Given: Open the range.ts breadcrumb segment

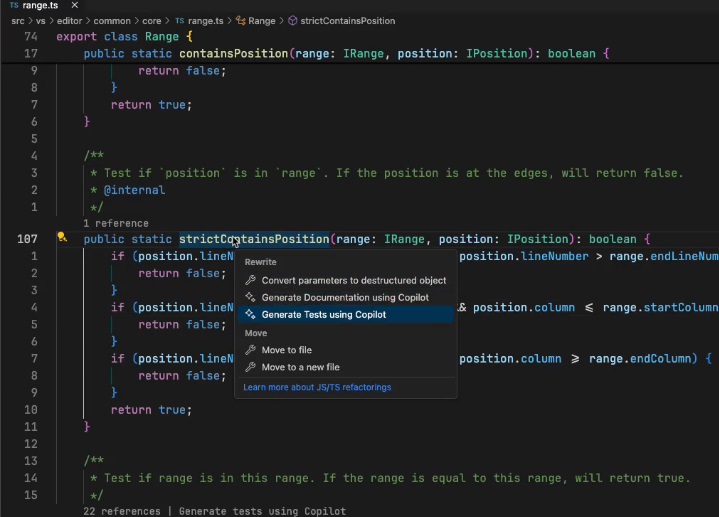Looking at the screenshot, I should 205,21.
